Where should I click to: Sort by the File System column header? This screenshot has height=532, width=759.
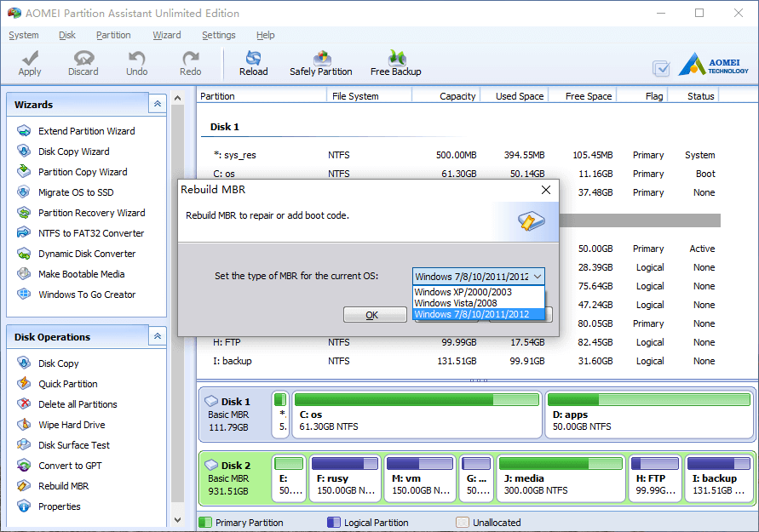[x=370, y=96]
